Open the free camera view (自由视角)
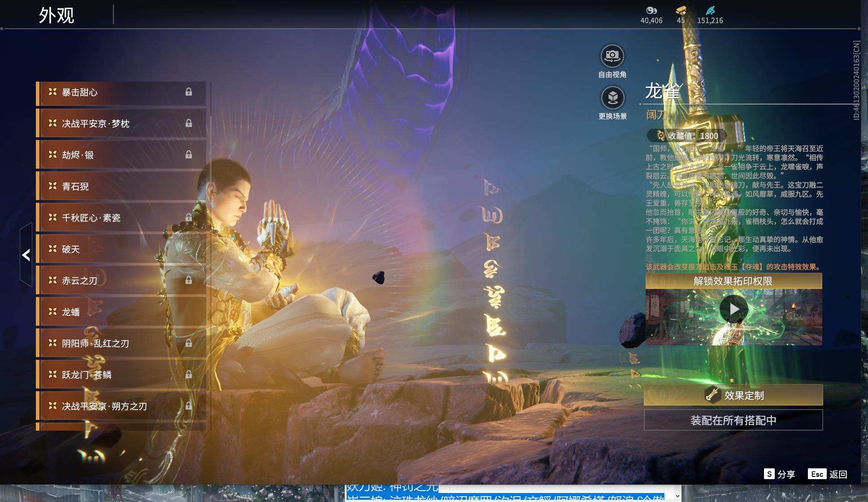The height and width of the screenshot is (502, 868). [612, 57]
